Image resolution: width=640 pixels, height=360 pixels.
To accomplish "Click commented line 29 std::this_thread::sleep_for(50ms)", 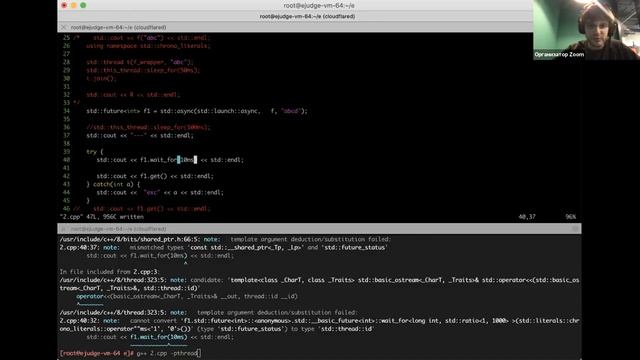I will tap(143, 70).
